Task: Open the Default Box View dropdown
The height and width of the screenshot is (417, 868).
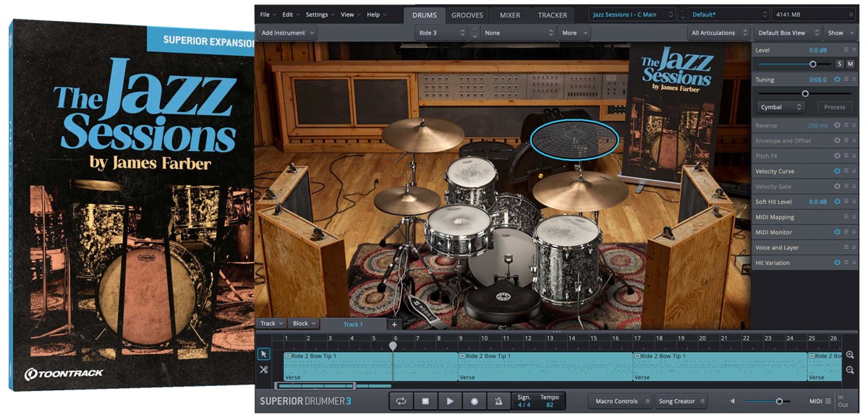Action: pos(787,33)
